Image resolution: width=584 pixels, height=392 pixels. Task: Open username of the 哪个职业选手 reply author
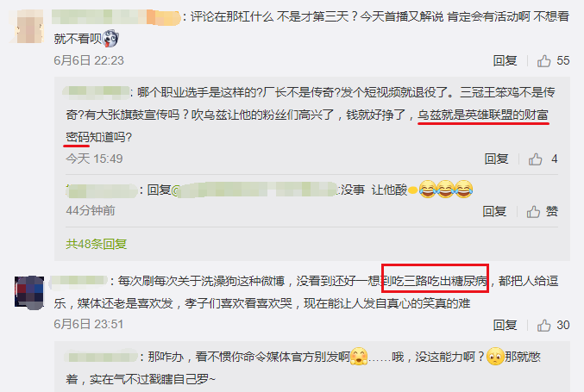[x=97, y=92]
